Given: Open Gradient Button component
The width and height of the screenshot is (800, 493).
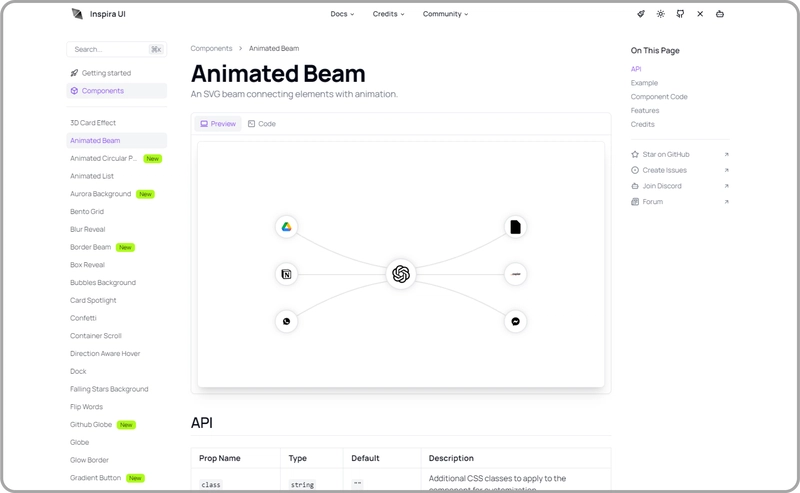Looking at the screenshot, I should [x=95, y=478].
